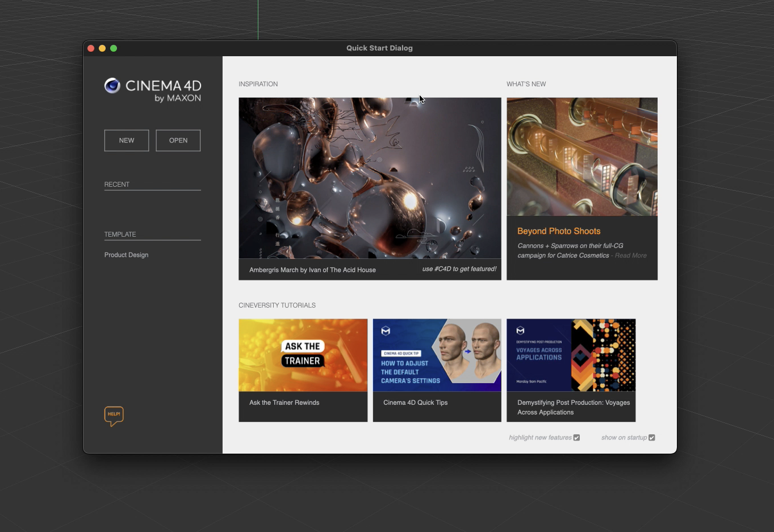Viewport: 774px width, 532px height.
Task: Create a new project with NEW button
Action: [x=127, y=140]
